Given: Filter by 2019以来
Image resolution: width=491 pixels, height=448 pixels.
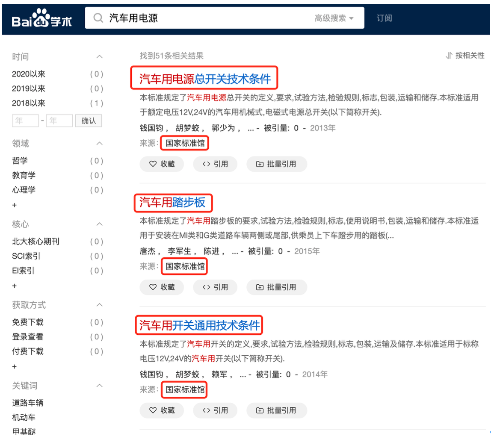Looking at the screenshot, I should [29, 88].
